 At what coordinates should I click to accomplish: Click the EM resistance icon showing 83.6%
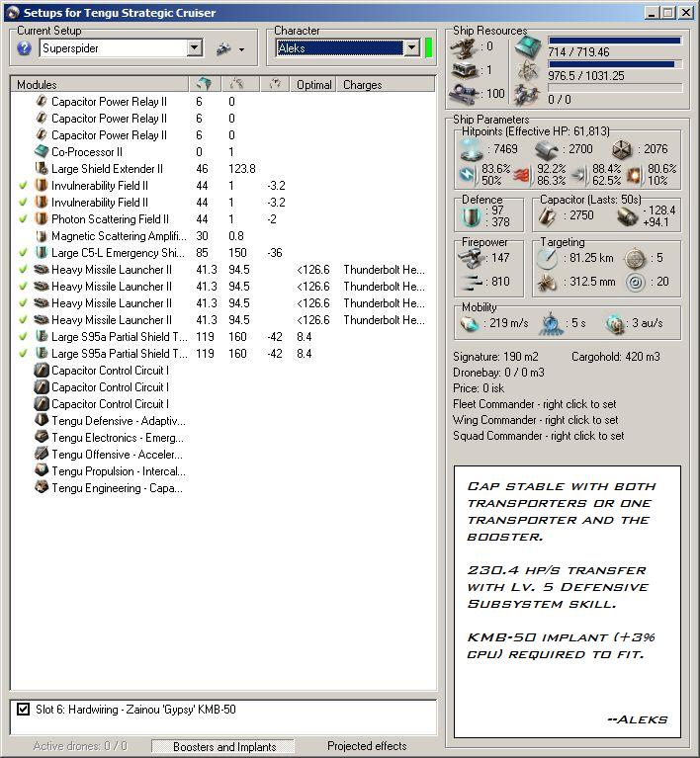(467, 175)
